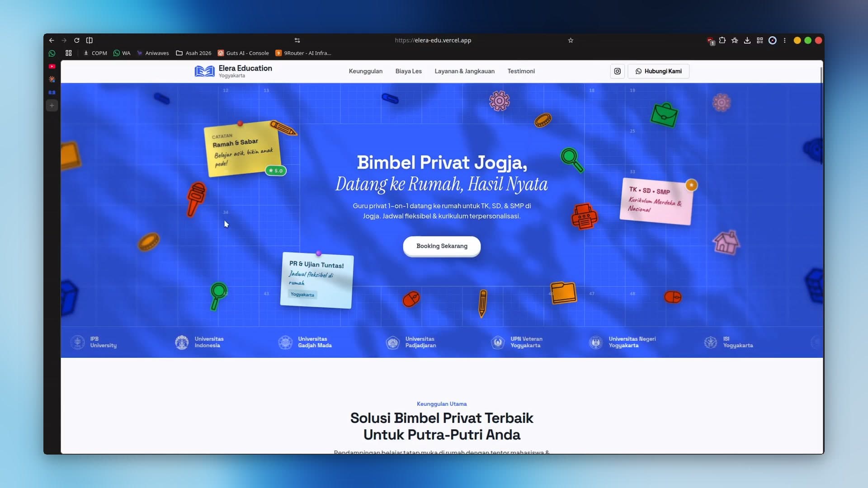Click the yellow Ramah & Sabar sticky note

243,149
